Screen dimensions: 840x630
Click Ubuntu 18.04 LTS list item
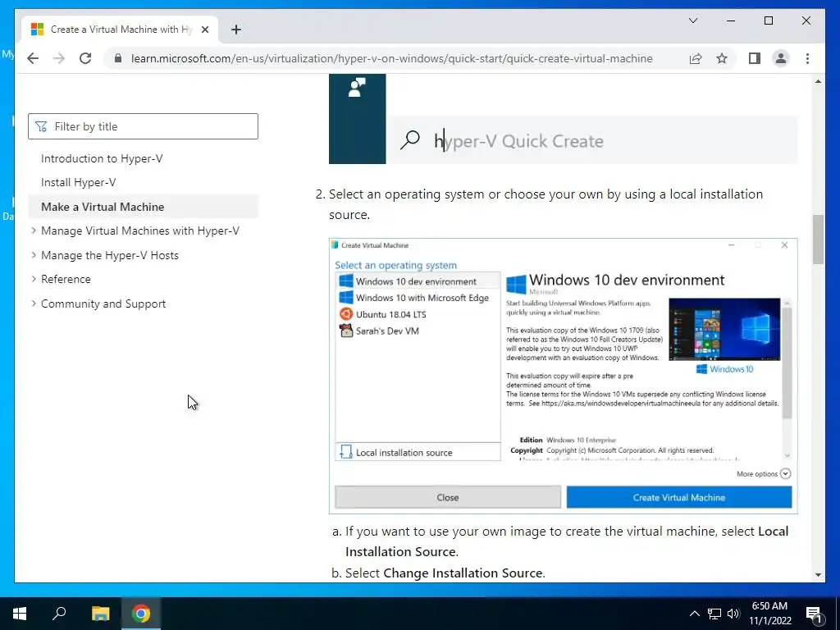(418, 314)
